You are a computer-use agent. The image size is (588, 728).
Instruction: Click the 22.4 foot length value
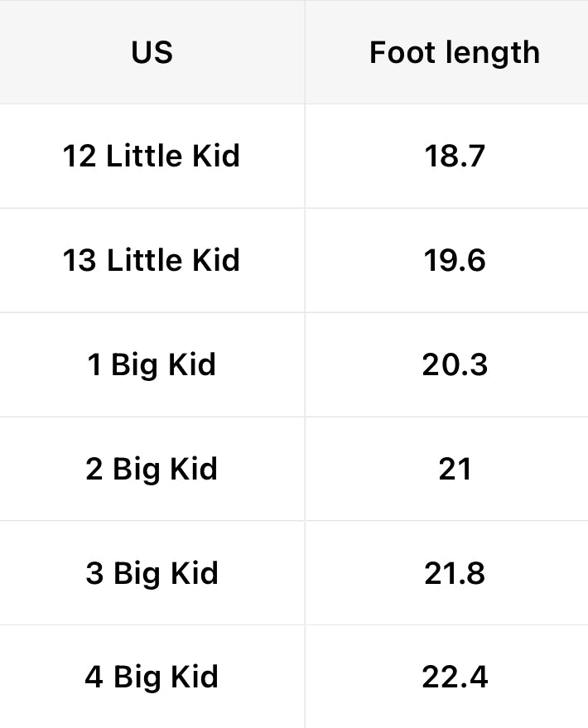454,677
